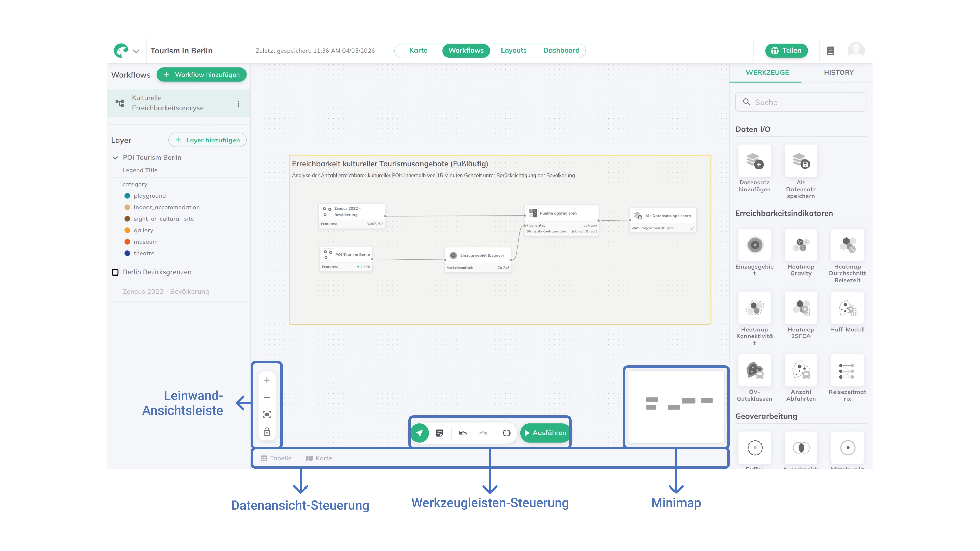Image resolution: width=980 pixels, height=551 pixels.
Task: Open the Tabelle data view
Action: [x=276, y=459]
